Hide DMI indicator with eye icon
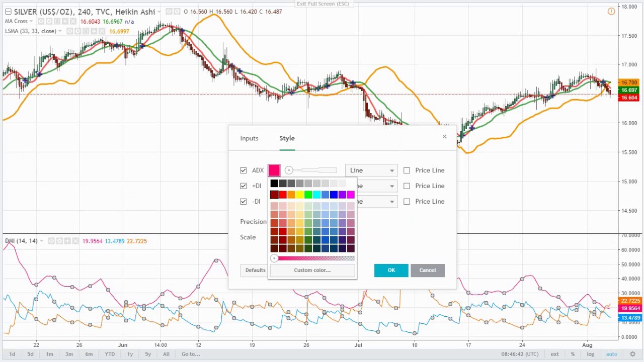Image resolution: width=644 pixels, height=362 pixels. click(51, 241)
